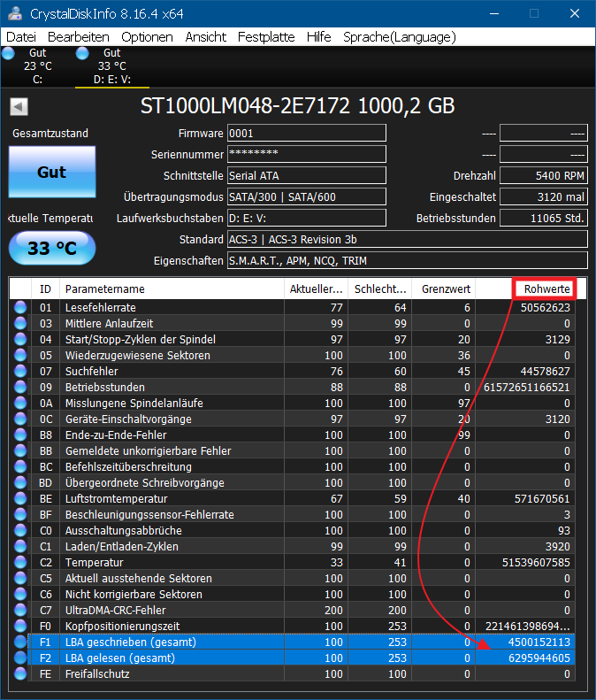Click the Parametername column header
596x700 pixels.
172,288
